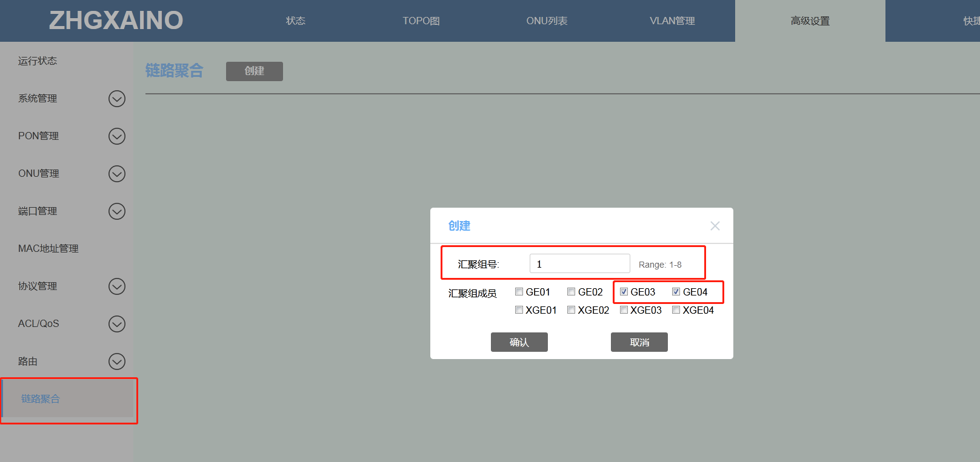Enable the XGE02 checkbox

(571, 310)
